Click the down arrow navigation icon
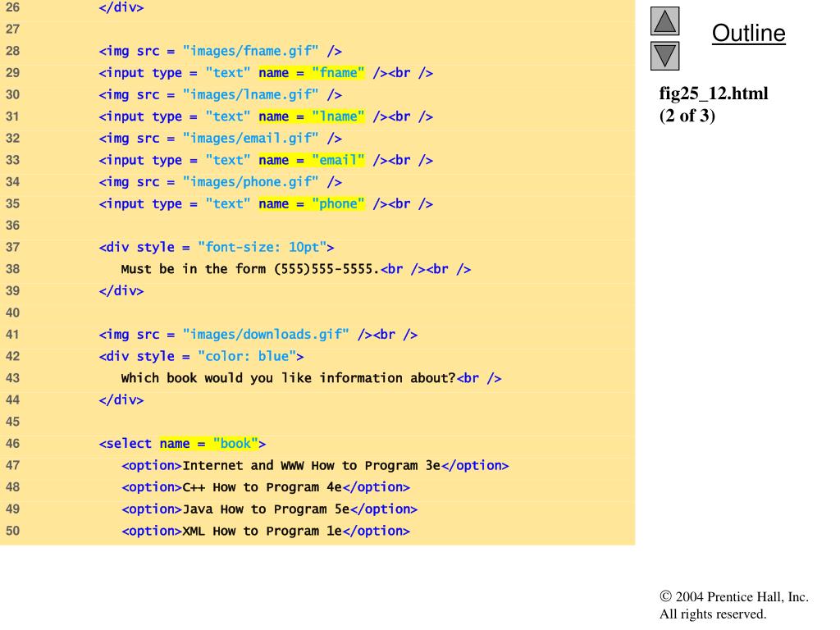The width and height of the screenshot is (840, 630). click(x=664, y=56)
